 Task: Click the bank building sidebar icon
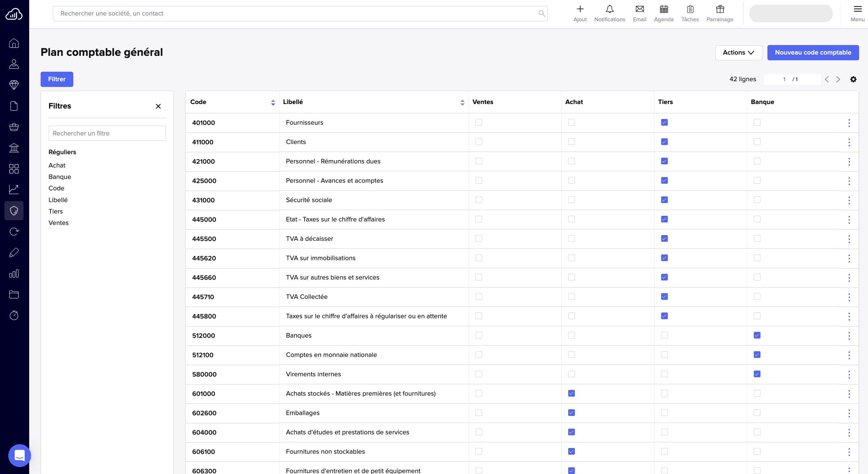point(14,148)
